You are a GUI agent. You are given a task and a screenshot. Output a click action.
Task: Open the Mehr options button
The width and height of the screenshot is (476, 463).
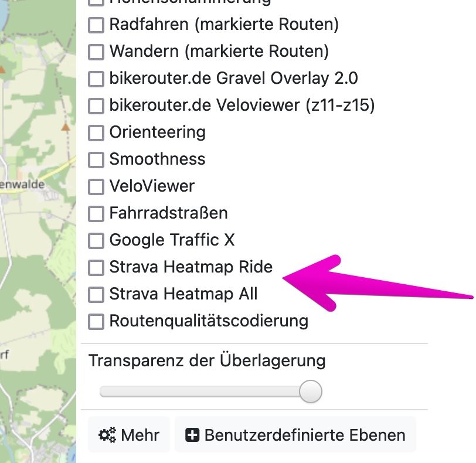point(129,435)
